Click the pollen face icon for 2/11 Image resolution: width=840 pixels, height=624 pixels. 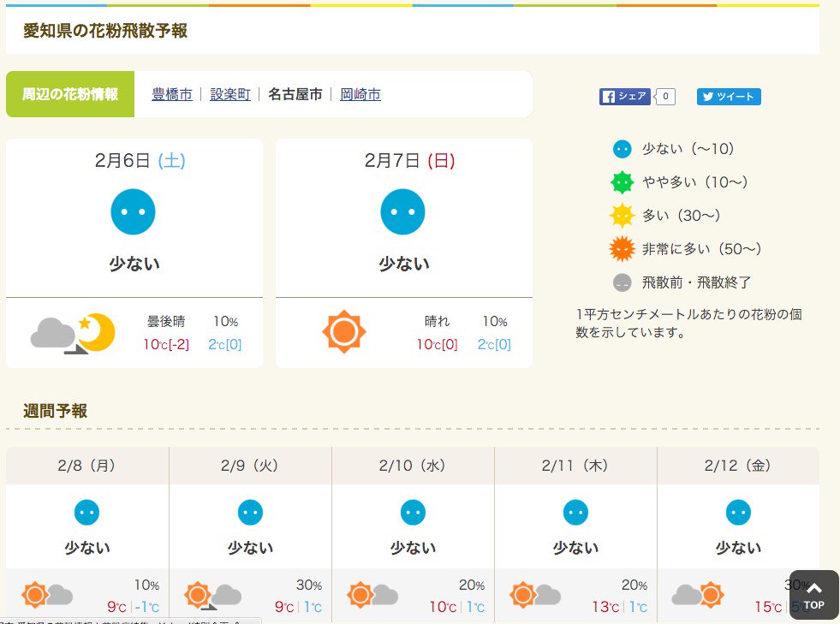point(576,513)
